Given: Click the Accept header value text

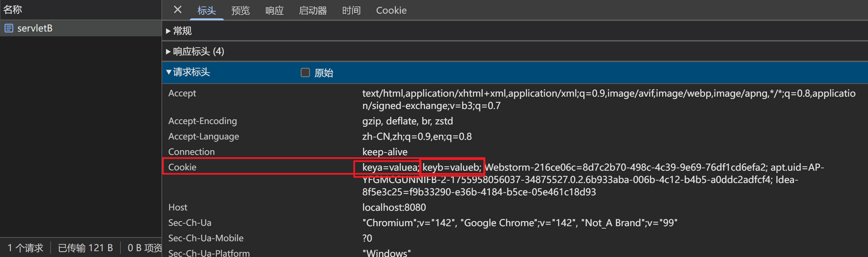Looking at the screenshot, I should point(609,99).
